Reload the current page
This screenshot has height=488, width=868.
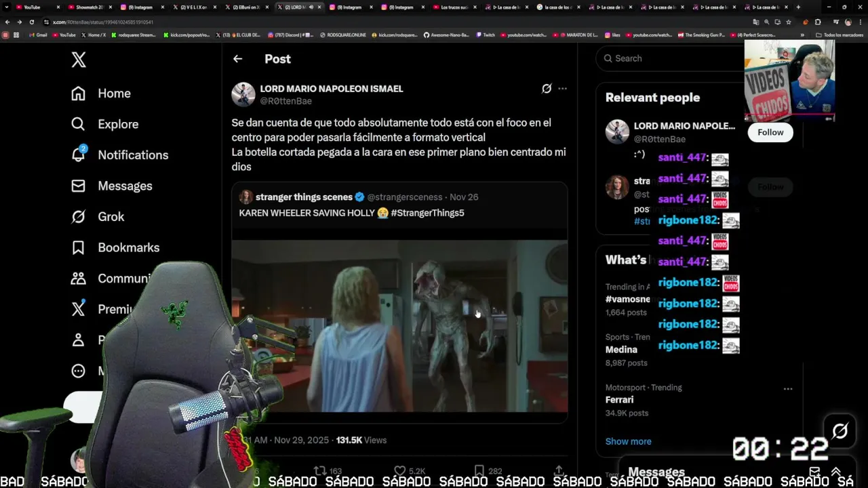click(31, 22)
